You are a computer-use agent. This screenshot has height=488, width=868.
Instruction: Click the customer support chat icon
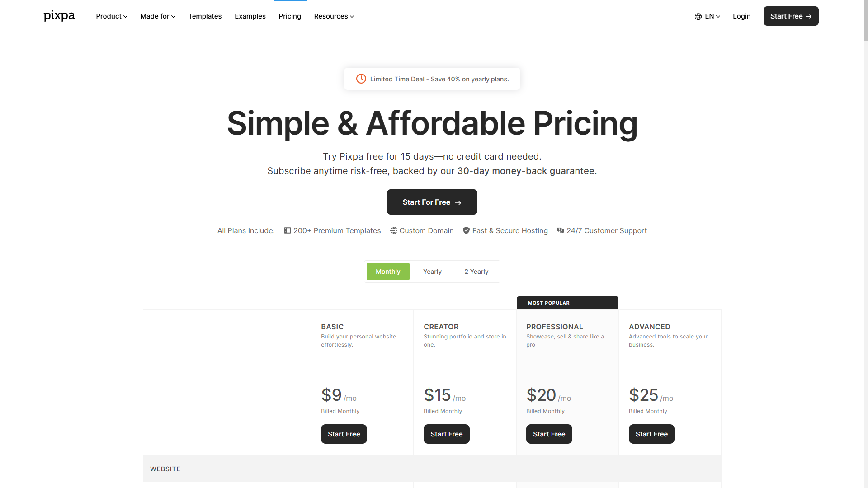[561, 230]
